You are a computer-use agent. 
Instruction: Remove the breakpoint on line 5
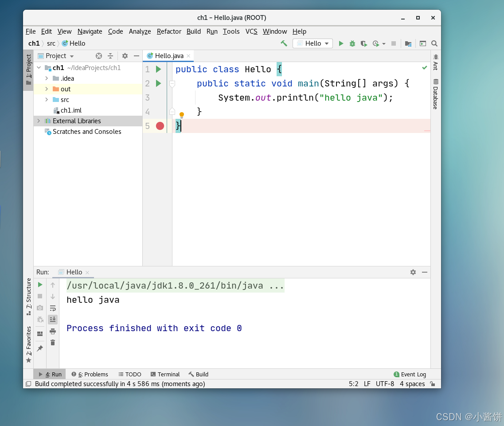(160, 126)
